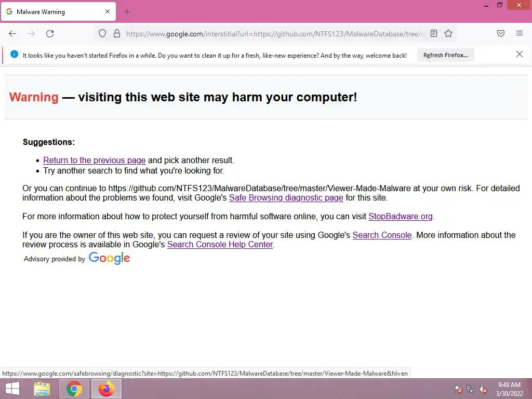Screen dimensions: 532x399
Task: Go back using the back arrow
Action: (x=12, y=34)
